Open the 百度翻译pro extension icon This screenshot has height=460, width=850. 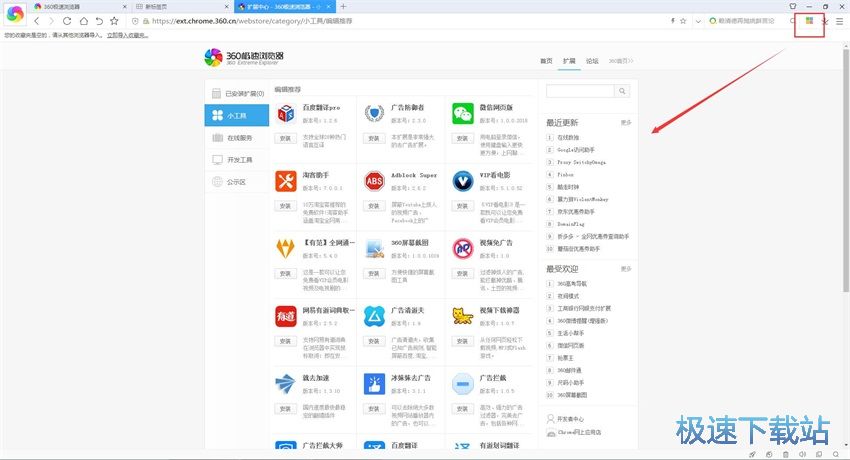click(x=286, y=113)
